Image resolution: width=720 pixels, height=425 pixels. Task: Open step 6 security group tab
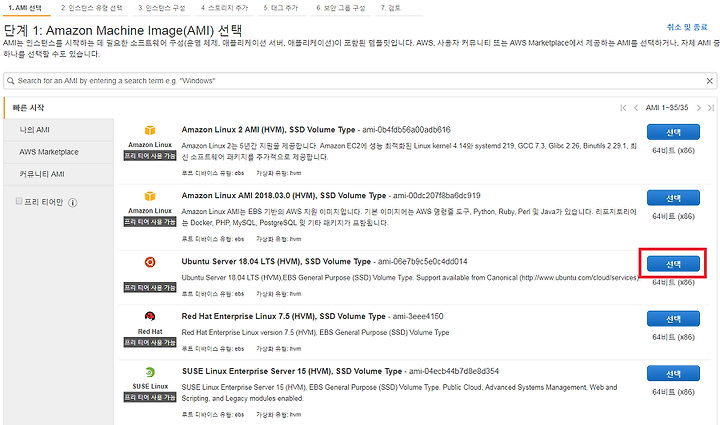point(340,8)
